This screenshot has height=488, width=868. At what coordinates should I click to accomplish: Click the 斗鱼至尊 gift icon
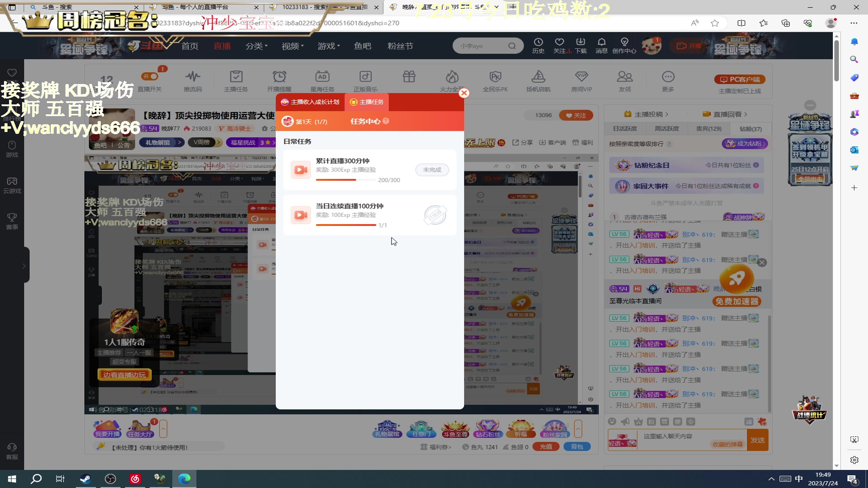point(455,429)
